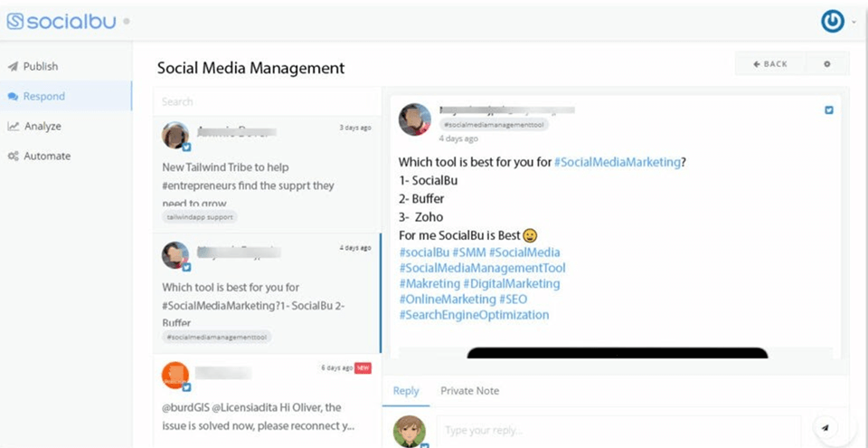Screen dimensions: 868x448
Task: Click the BACK button
Action: pyautogui.click(x=770, y=63)
